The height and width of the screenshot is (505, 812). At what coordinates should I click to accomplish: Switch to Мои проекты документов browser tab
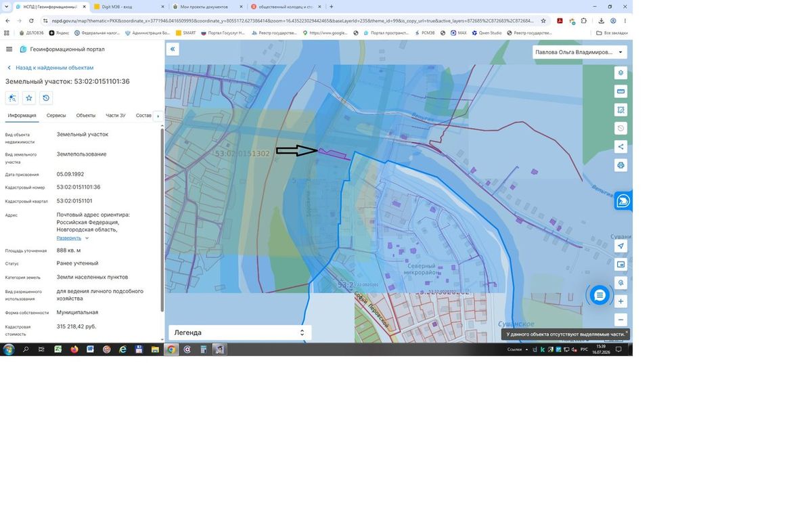(x=207, y=7)
